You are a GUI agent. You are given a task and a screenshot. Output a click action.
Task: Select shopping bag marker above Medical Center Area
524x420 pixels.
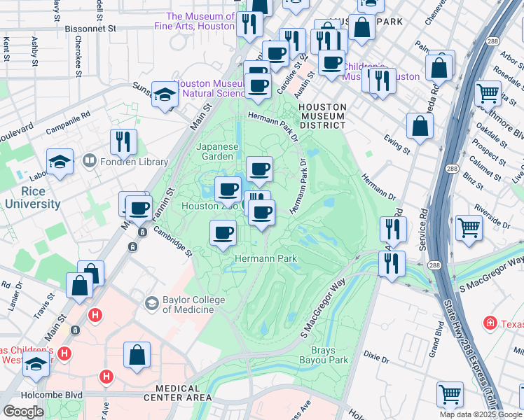tap(137, 356)
